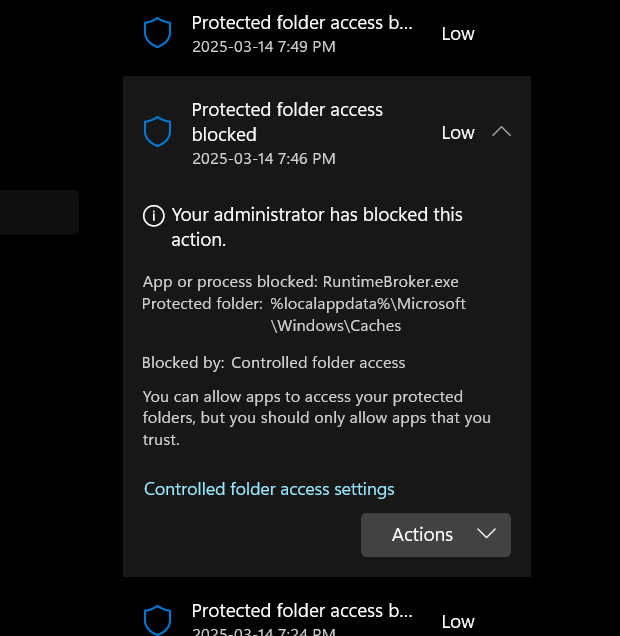Click the 2025-03-14 7:46 PM timestamp
The height and width of the screenshot is (636, 620).
pyautogui.click(x=263, y=158)
